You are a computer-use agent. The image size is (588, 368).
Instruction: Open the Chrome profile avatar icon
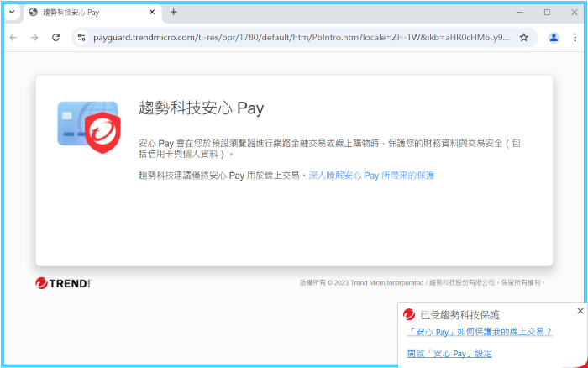[x=554, y=38]
